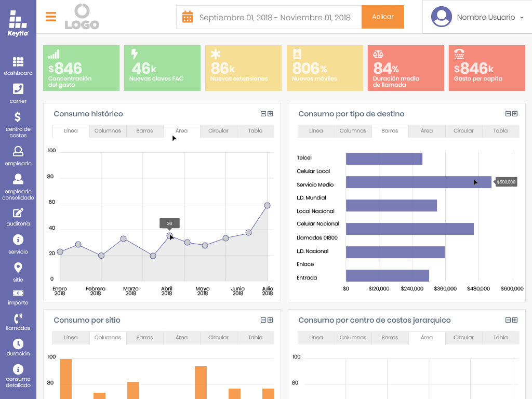Select Circular tab in Consumo por sitio
532x399 pixels.
tap(219, 338)
